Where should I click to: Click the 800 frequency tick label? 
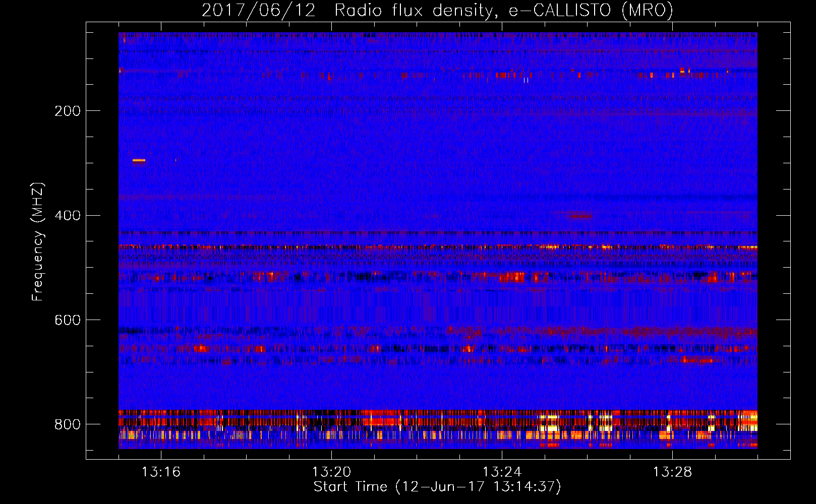point(68,424)
